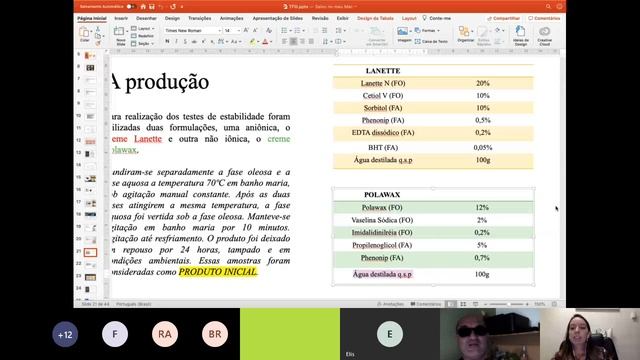Open the Layout dropdown in ribbon
The image size is (640, 360).
click(x=143, y=29)
